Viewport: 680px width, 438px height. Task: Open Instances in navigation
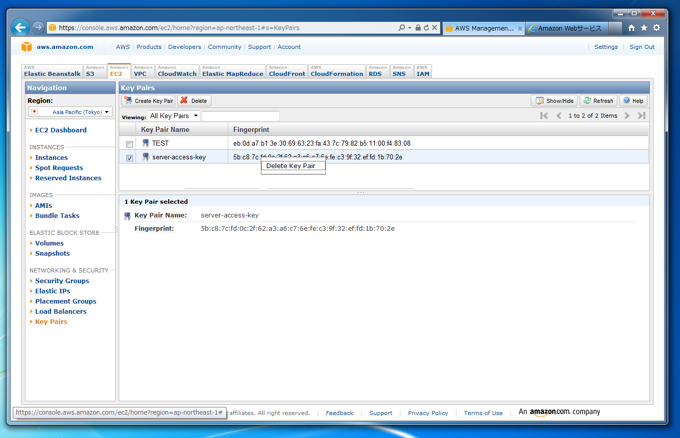[51, 157]
